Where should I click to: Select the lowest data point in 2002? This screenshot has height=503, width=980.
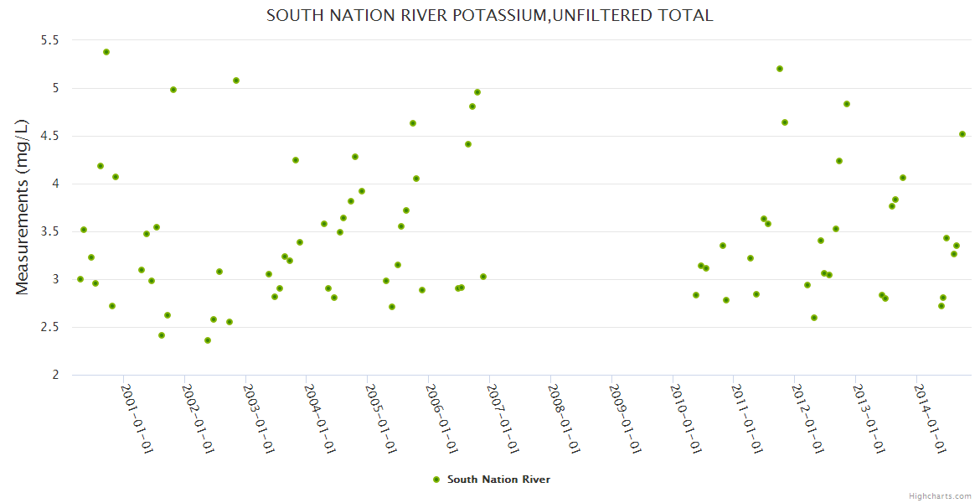(x=208, y=340)
